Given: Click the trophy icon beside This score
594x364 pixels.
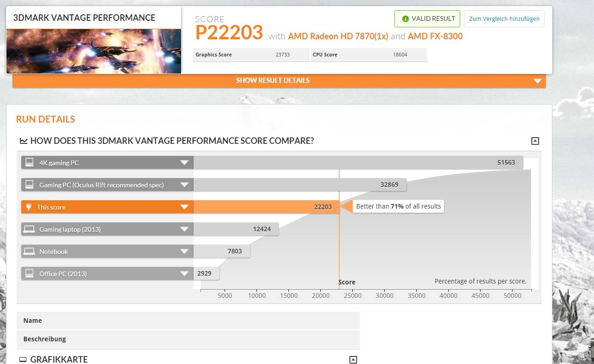Looking at the screenshot, I should 29,207.
